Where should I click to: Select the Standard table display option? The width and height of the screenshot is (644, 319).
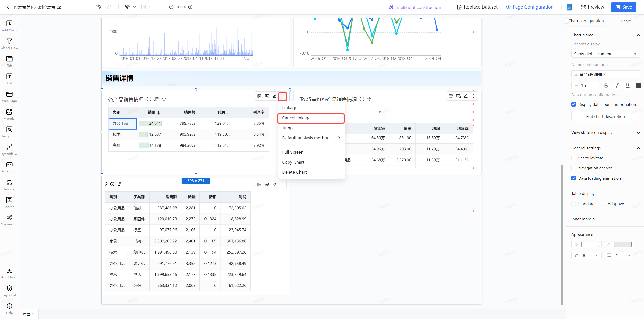pyautogui.click(x=574, y=204)
